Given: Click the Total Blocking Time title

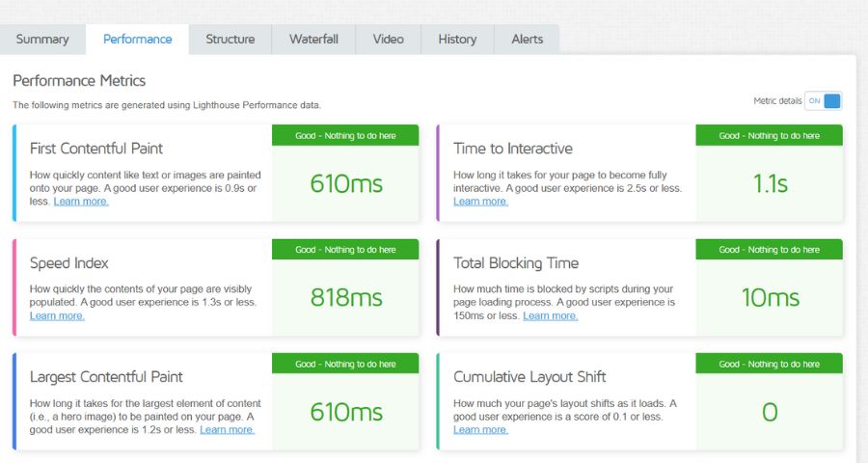Looking at the screenshot, I should coord(516,263).
